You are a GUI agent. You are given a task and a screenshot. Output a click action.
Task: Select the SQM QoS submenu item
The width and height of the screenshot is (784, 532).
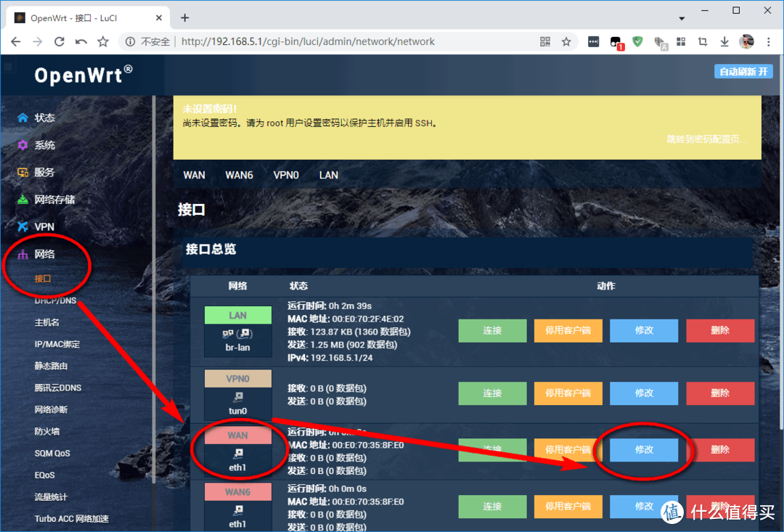(52, 454)
